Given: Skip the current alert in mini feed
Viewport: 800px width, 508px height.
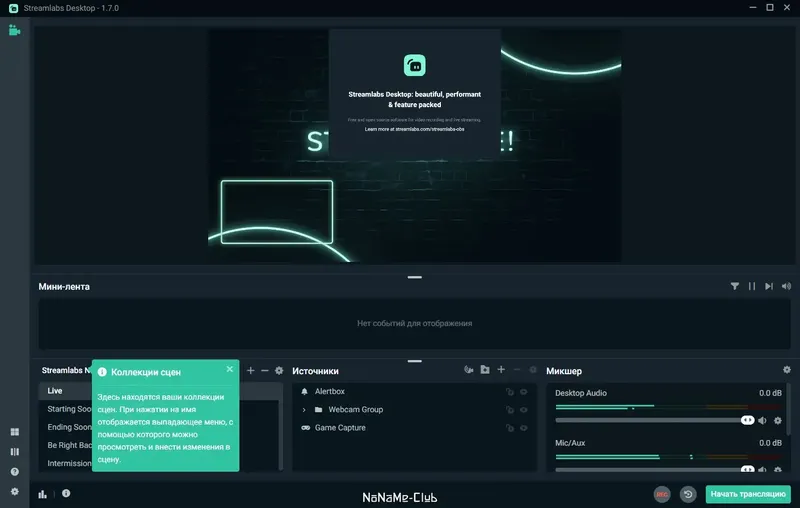Looking at the screenshot, I should (x=769, y=286).
